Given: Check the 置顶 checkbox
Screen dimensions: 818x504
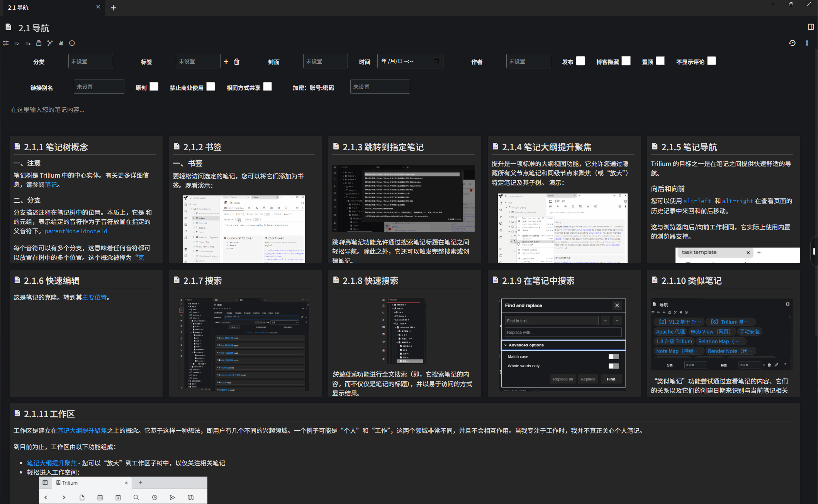Looking at the screenshot, I should pos(660,61).
